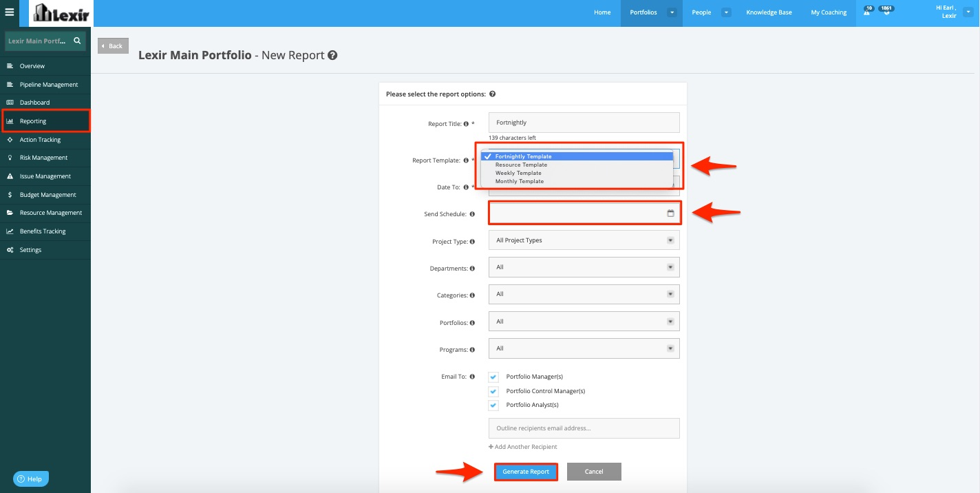Click the Resource Management folder icon
The height and width of the screenshot is (493, 980).
[x=10, y=213]
